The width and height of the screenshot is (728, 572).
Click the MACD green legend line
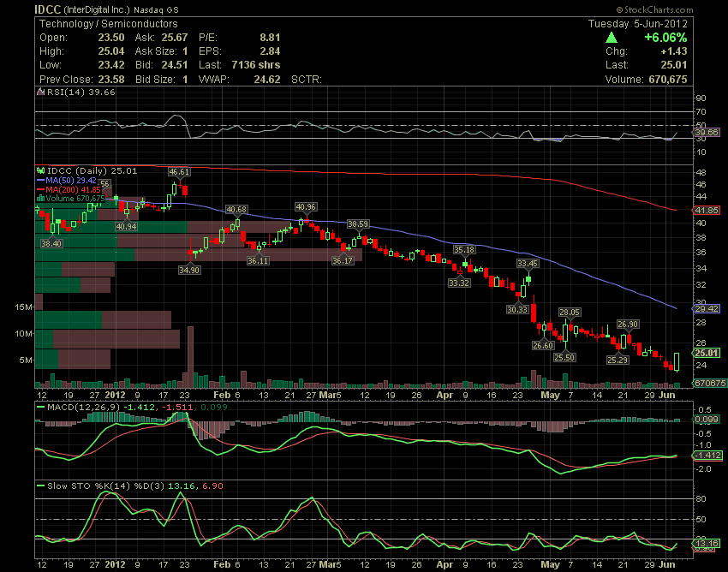coord(41,408)
